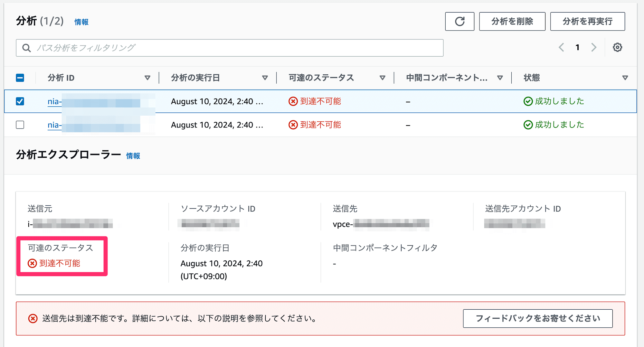Focus the パス分析をフィルタリング search field
This screenshot has width=644, height=347.
pos(230,48)
